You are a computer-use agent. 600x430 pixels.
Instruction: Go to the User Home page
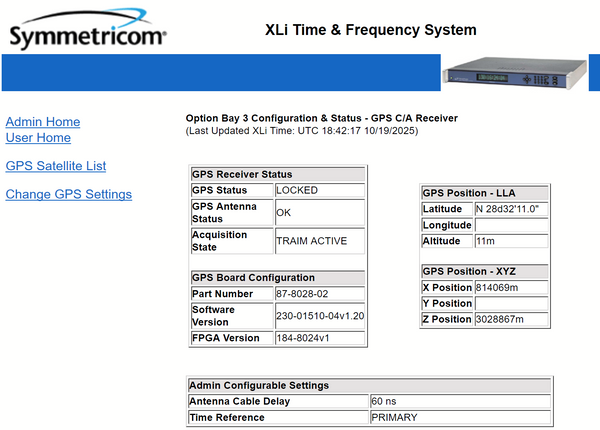pyautogui.click(x=38, y=138)
